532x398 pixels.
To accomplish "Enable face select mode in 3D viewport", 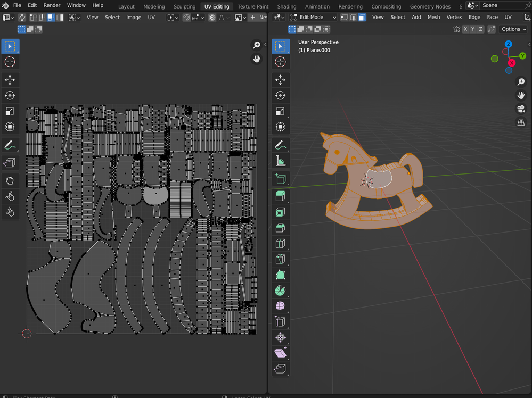I will point(362,17).
